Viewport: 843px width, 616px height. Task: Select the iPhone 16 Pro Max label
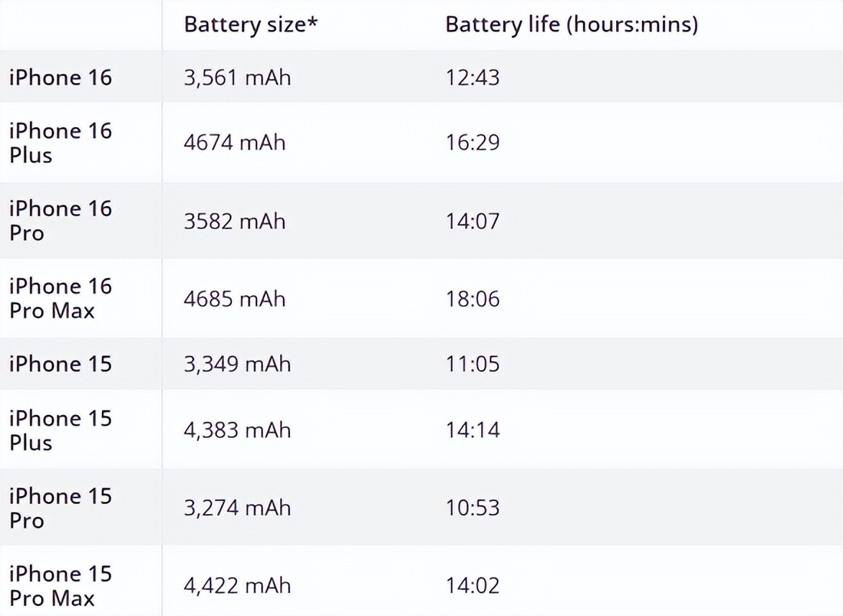60,299
